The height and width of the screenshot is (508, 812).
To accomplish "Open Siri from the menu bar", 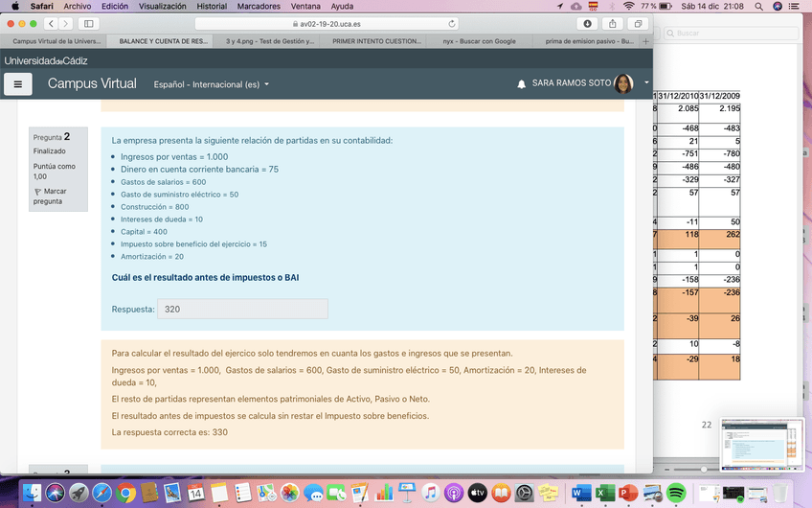I will click(x=778, y=6).
